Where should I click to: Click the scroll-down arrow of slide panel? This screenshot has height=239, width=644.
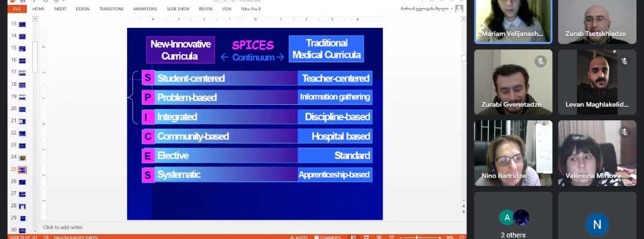click(x=36, y=231)
